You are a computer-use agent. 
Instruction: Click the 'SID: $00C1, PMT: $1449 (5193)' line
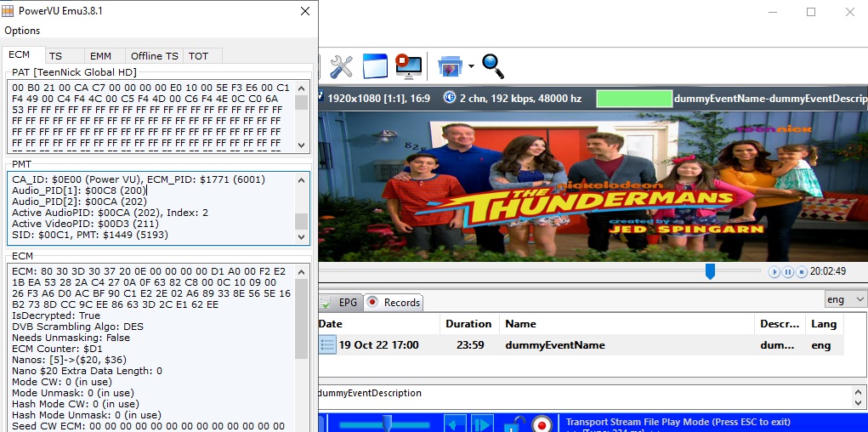point(89,235)
